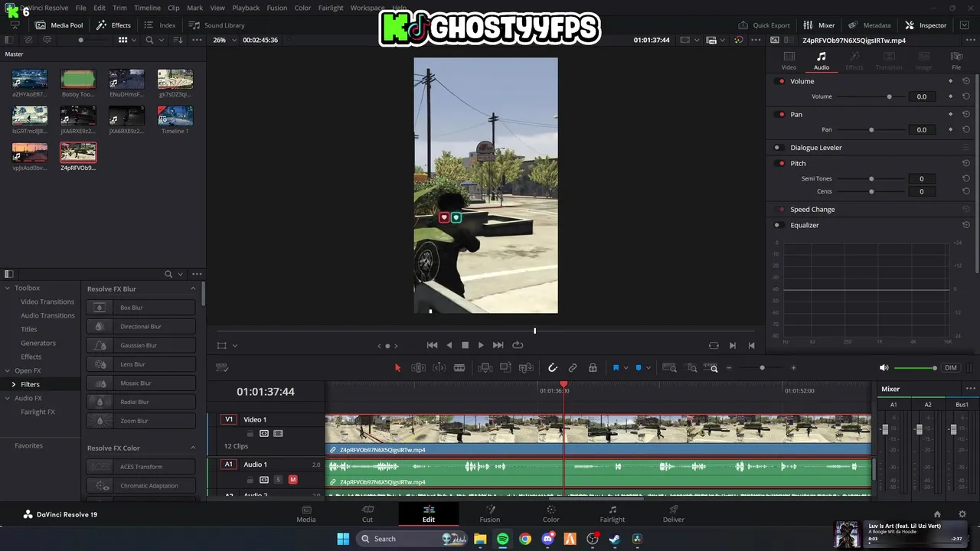
Task: Open the Playback menu
Action: [246, 8]
